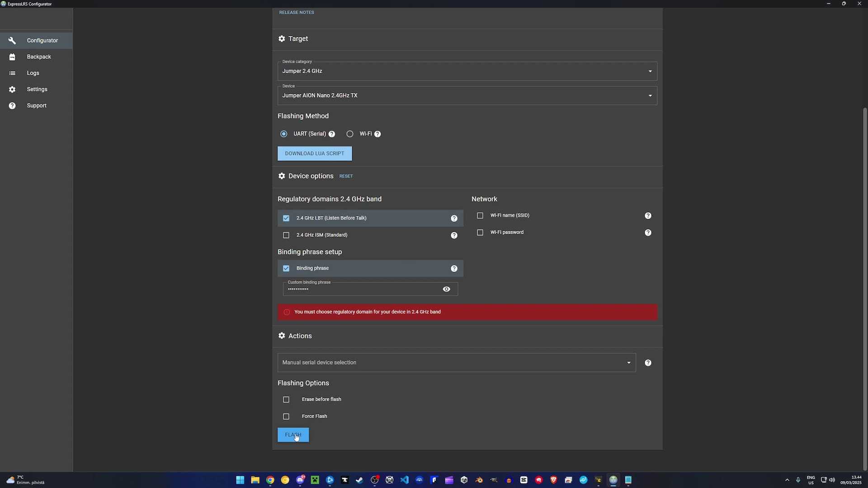Check 2.4 GHz ISM (Standard)
The width and height of the screenshot is (868, 488).
tap(286, 235)
